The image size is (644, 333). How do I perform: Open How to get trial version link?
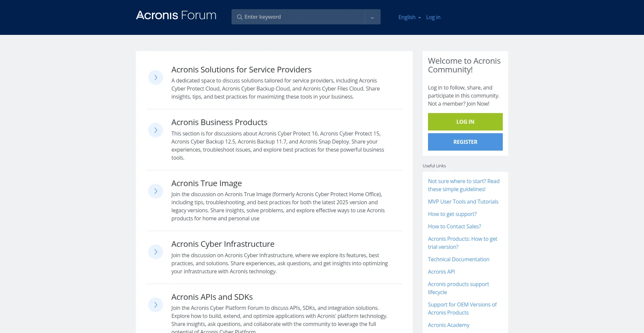[463, 243]
